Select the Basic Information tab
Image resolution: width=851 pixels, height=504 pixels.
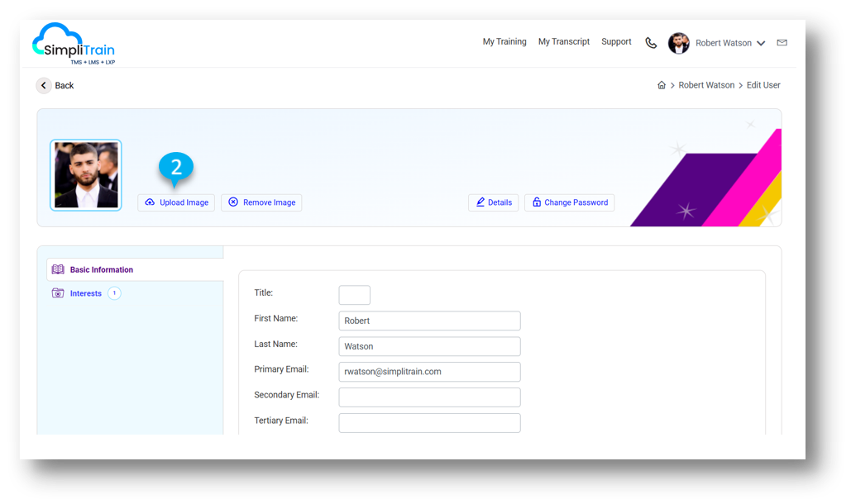coord(101,270)
